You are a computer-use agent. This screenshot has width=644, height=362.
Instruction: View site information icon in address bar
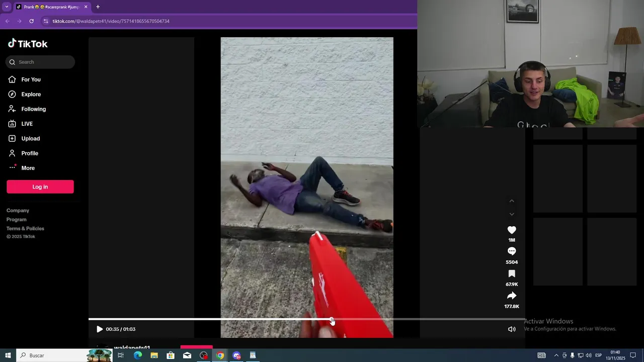click(x=46, y=21)
